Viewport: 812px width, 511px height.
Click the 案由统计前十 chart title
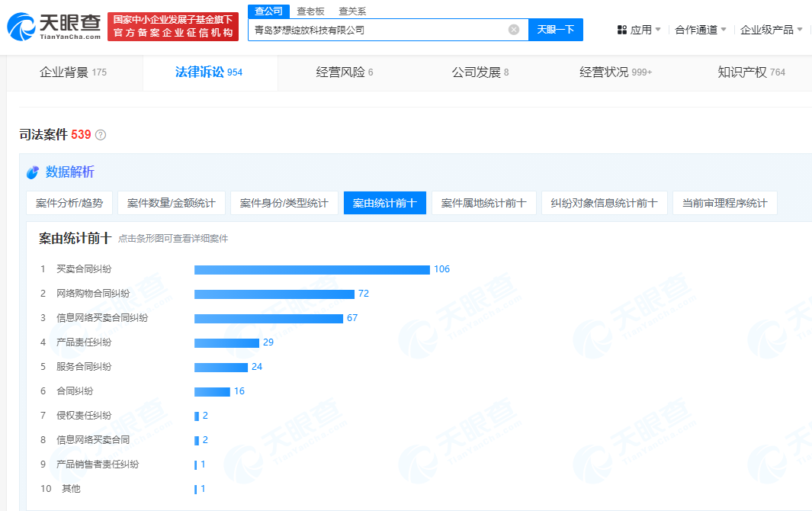point(75,239)
